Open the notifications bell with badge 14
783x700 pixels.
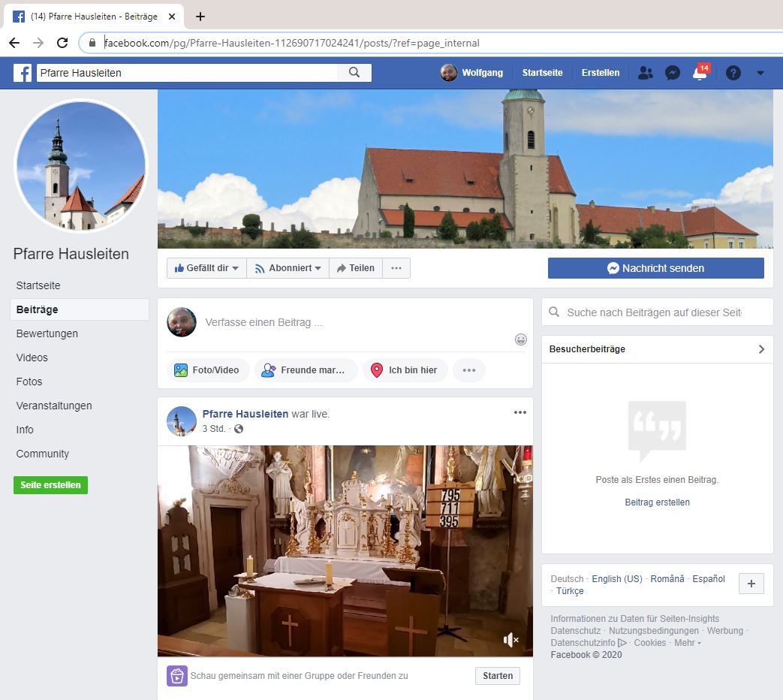tap(700, 73)
